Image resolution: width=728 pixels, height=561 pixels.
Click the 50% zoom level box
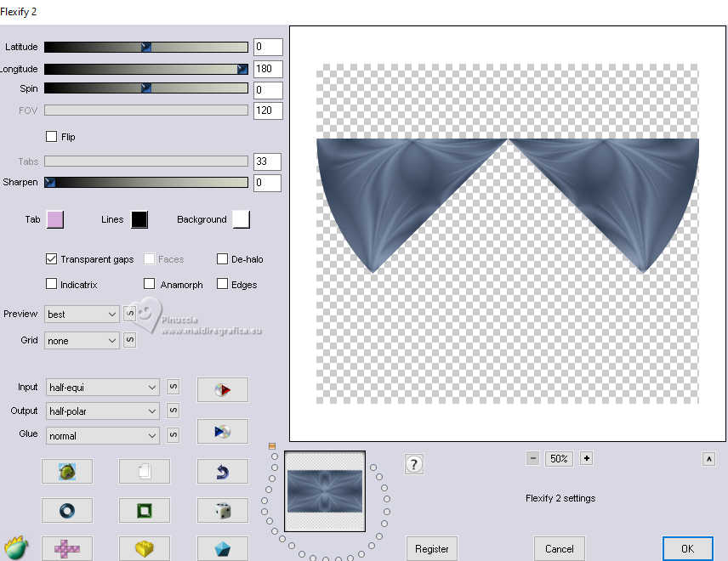tap(559, 458)
